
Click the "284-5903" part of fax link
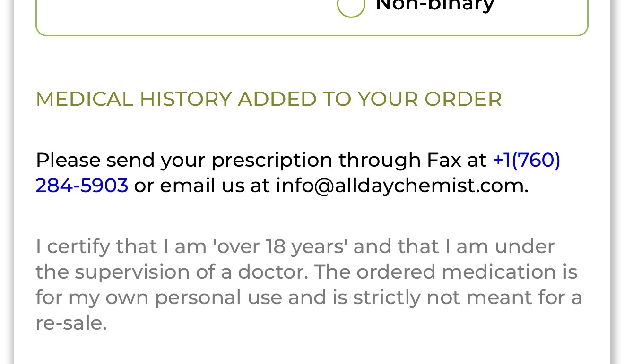[x=82, y=186]
